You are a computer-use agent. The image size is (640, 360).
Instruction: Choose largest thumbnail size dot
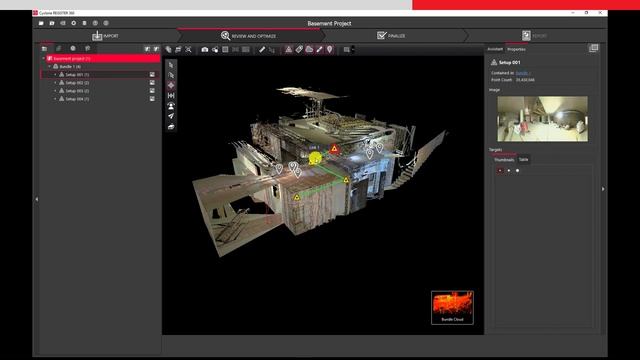[518, 171]
